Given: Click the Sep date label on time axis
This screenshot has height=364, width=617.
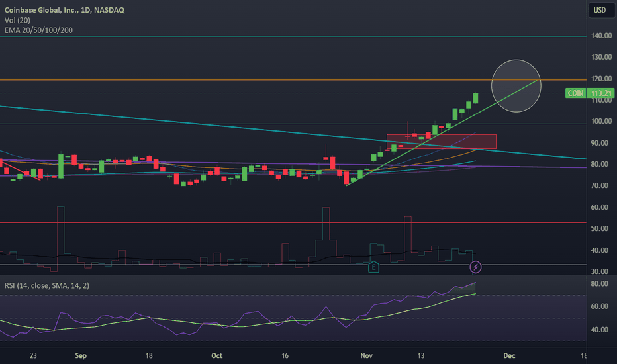Looking at the screenshot, I should pos(81,356).
